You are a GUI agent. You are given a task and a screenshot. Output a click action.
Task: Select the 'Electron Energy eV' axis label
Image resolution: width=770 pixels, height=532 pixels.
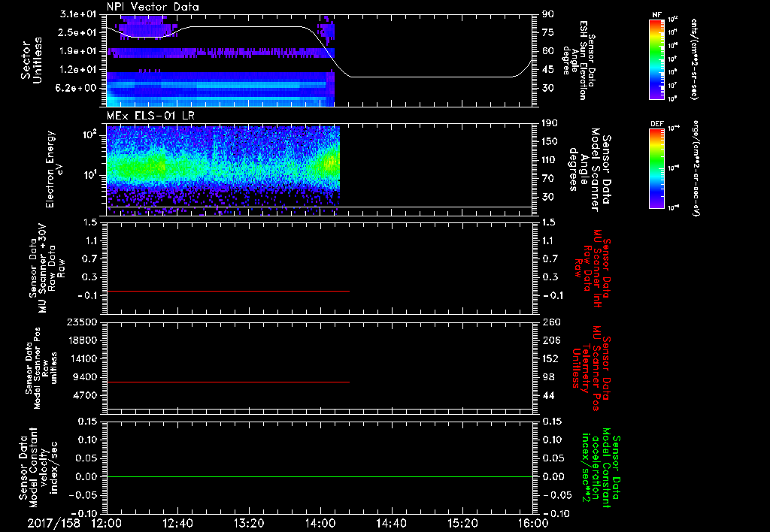(55, 169)
